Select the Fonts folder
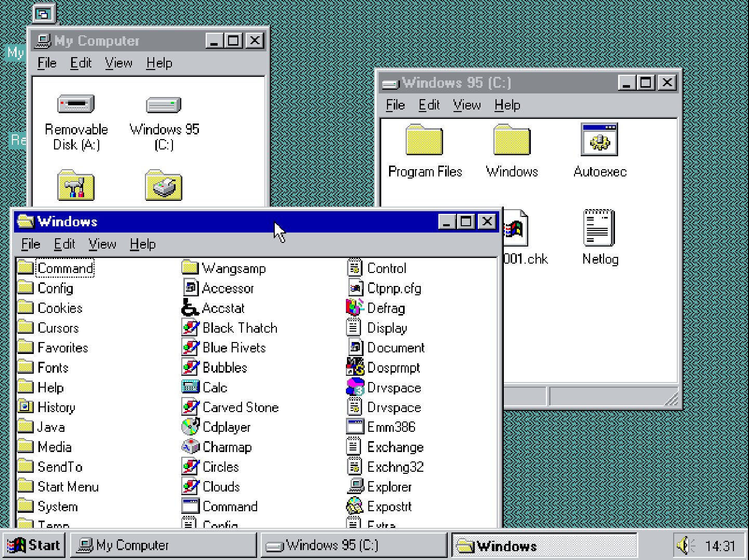The width and height of the screenshot is (749, 560). [x=43, y=367]
